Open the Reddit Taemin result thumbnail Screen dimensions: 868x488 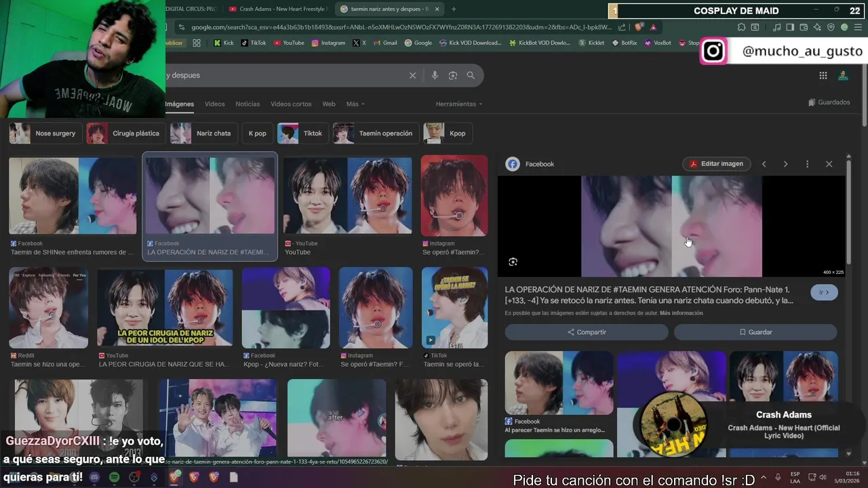pyautogui.click(x=48, y=308)
